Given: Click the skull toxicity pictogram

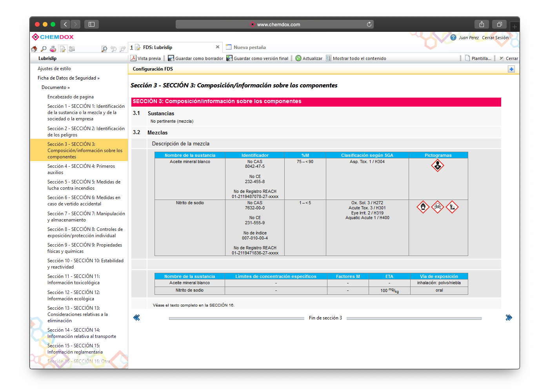Looking at the screenshot, I should [438, 207].
